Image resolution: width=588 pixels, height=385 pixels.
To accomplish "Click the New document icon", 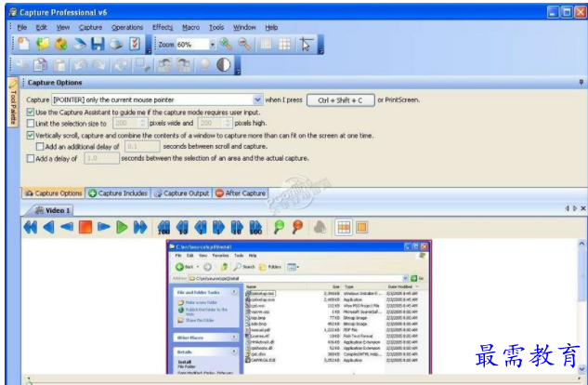I will (x=24, y=44).
